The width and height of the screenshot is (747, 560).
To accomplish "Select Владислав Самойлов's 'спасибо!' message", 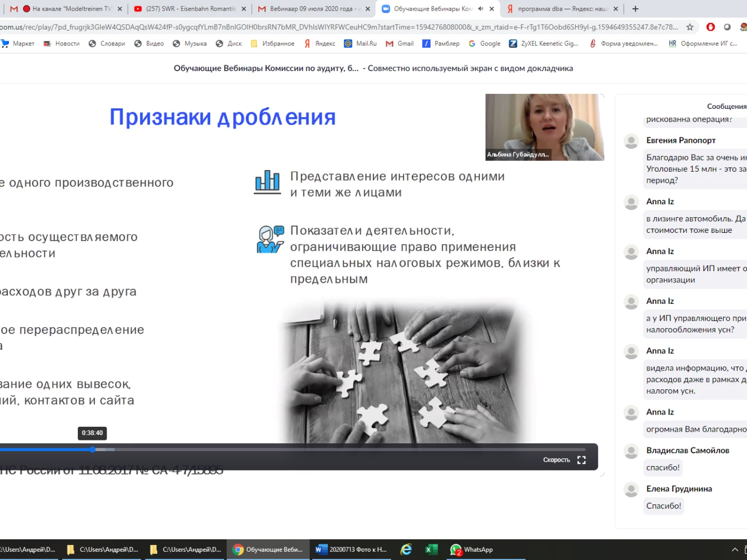I will click(663, 468).
